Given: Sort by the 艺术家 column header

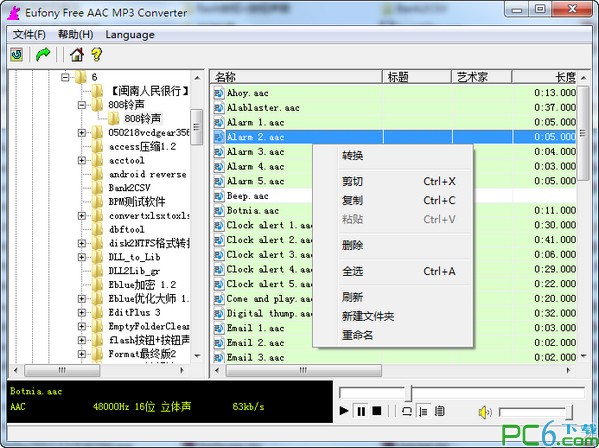Looking at the screenshot, I should click(x=482, y=77).
